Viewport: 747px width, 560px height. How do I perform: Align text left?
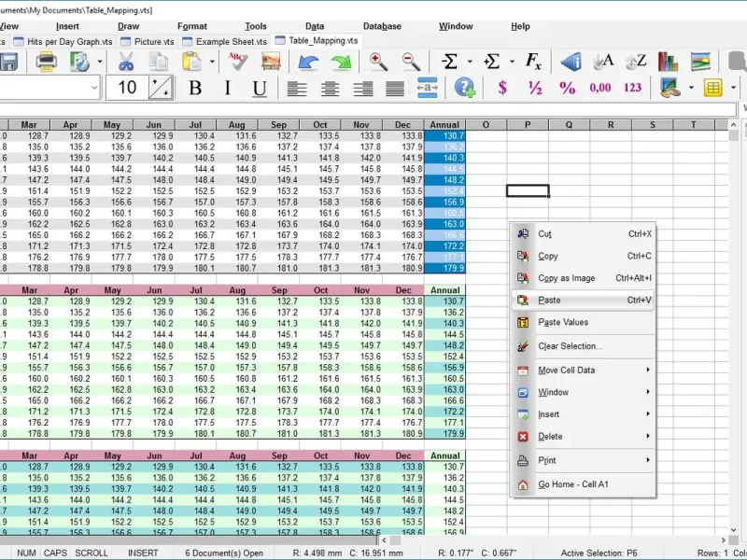(x=297, y=89)
